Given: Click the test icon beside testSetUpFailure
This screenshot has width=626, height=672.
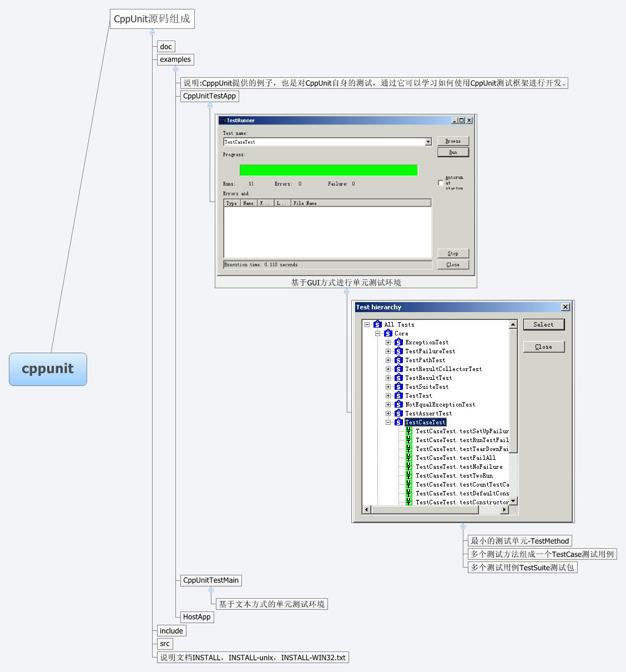Looking at the screenshot, I should click(409, 431).
